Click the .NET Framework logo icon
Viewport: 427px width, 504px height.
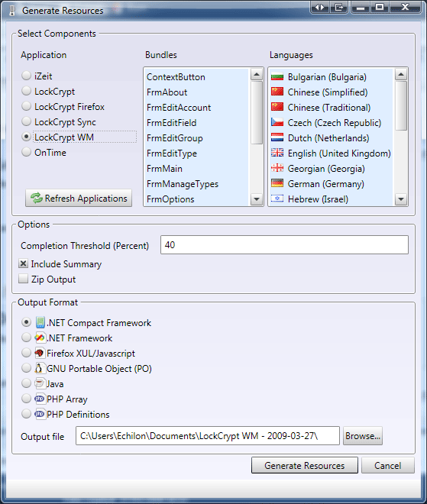pyautogui.click(x=40, y=338)
